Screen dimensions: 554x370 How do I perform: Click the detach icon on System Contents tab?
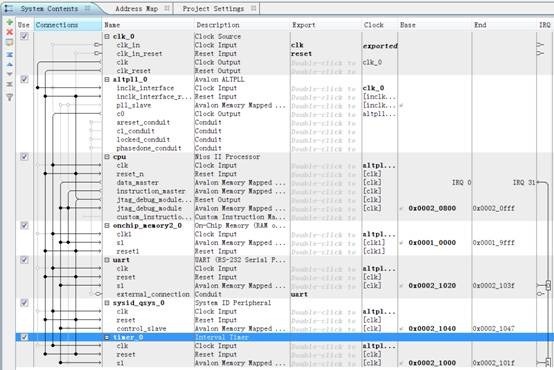[x=87, y=8]
